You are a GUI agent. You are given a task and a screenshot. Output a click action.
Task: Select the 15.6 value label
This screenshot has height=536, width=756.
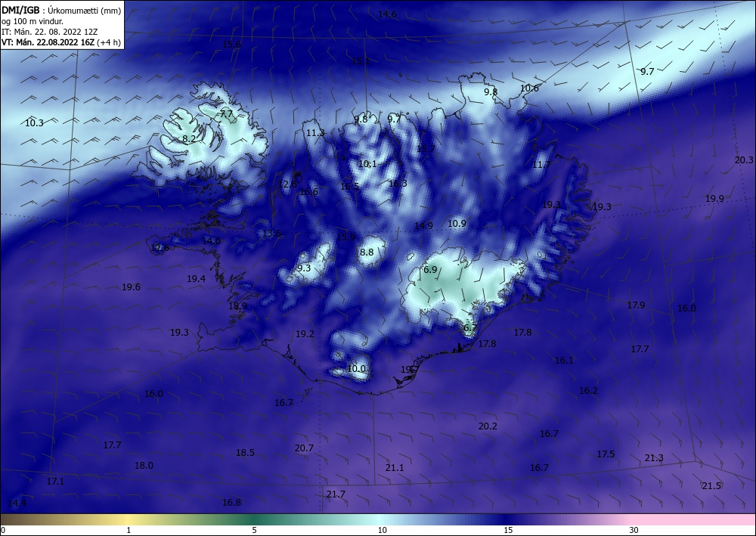pyautogui.click(x=231, y=45)
